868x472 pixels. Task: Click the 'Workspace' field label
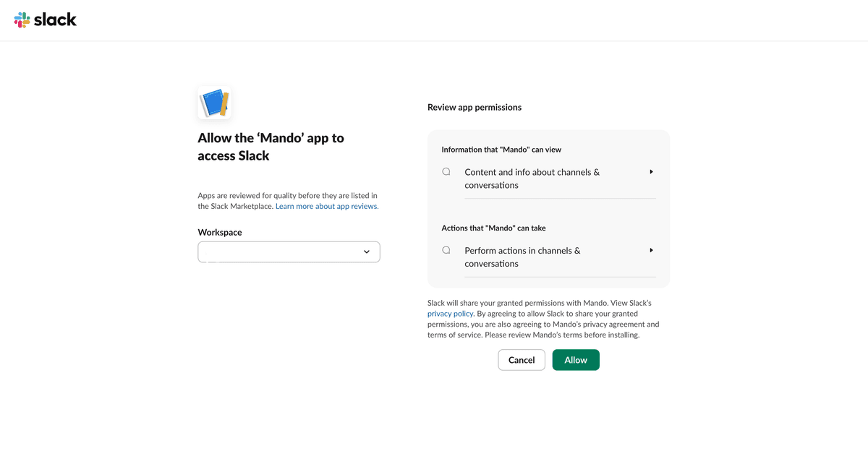point(220,232)
